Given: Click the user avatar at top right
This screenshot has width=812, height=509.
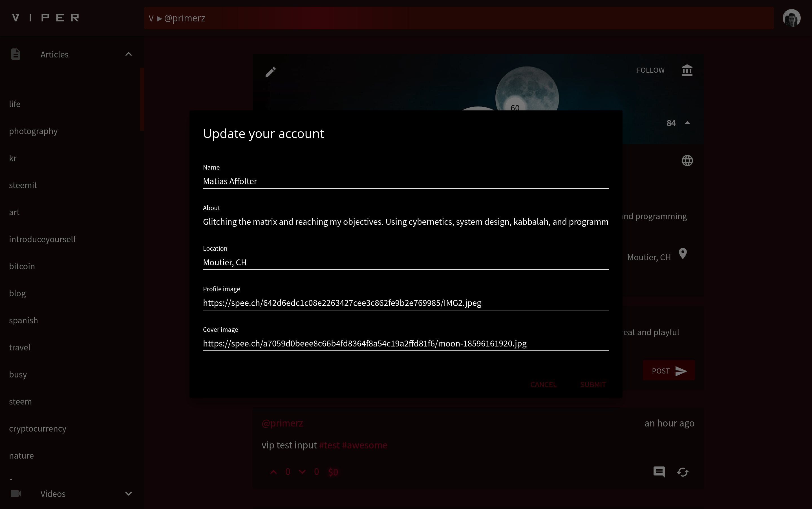Looking at the screenshot, I should (x=791, y=18).
